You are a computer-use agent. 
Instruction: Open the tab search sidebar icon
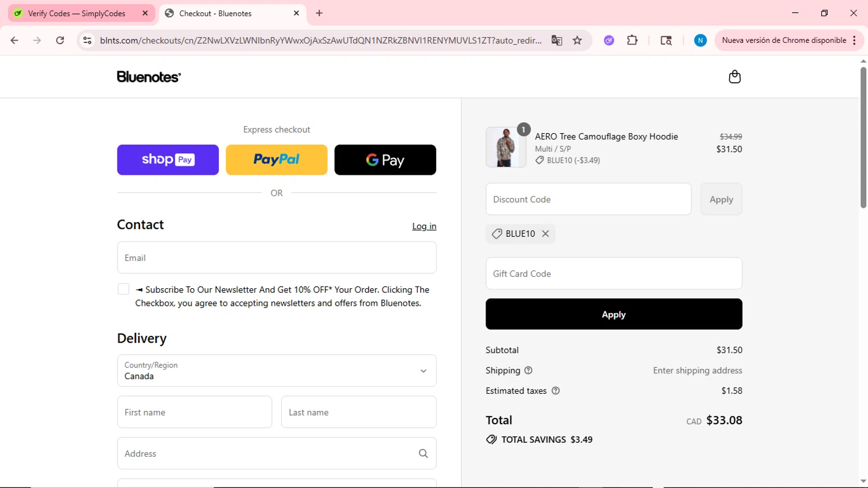click(666, 41)
